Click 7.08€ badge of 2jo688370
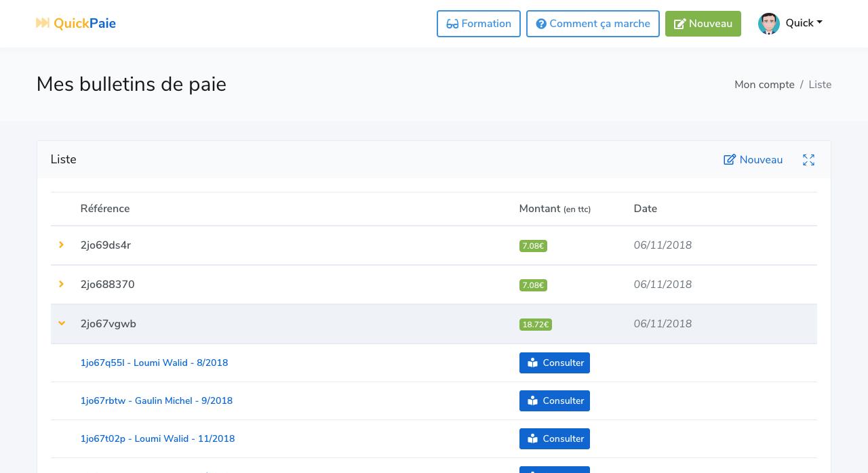The image size is (868, 473). point(533,285)
